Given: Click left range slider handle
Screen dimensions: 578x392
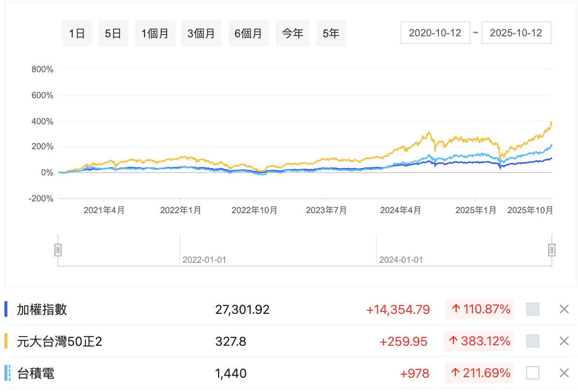Looking at the screenshot, I should coord(58,250).
